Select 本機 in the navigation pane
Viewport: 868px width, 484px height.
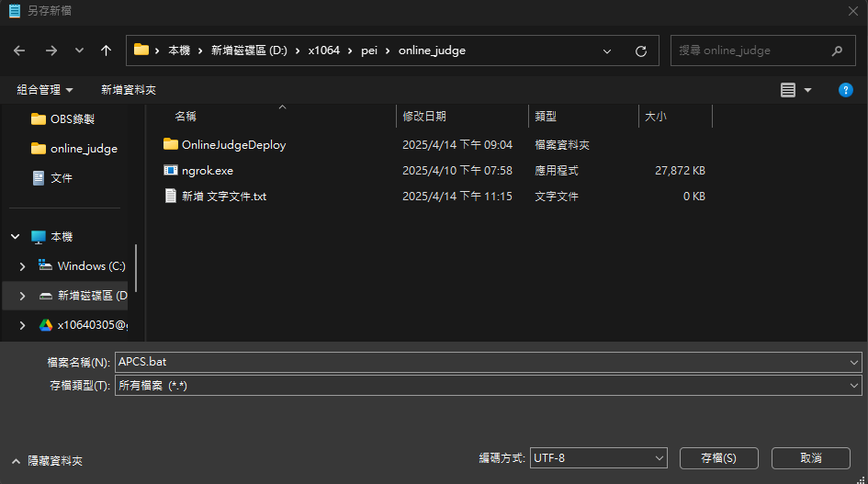pyautogui.click(x=62, y=236)
